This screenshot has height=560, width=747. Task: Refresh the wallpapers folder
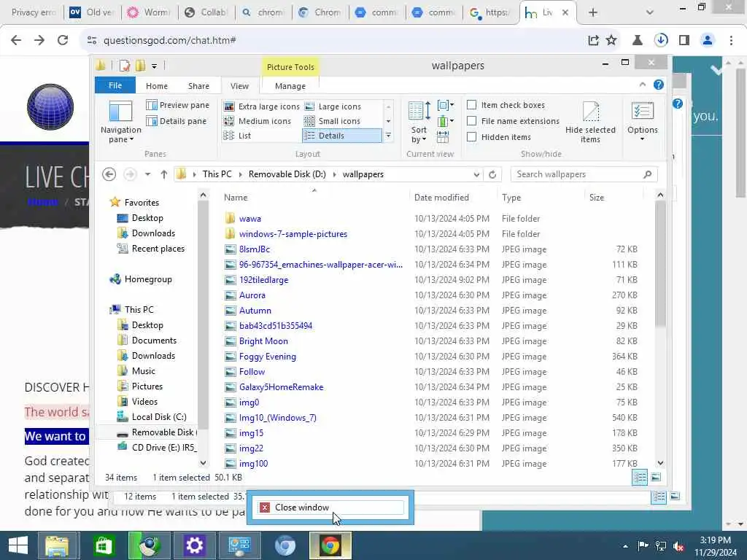pyautogui.click(x=492, y=174)
